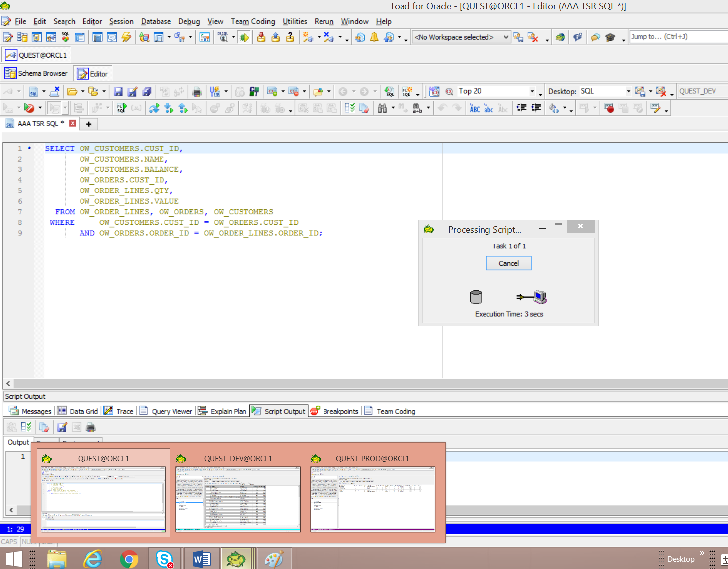Screen dimensions: 728x569
Task: Switch to the Breakpoints tab
Action: click(334, 411)
